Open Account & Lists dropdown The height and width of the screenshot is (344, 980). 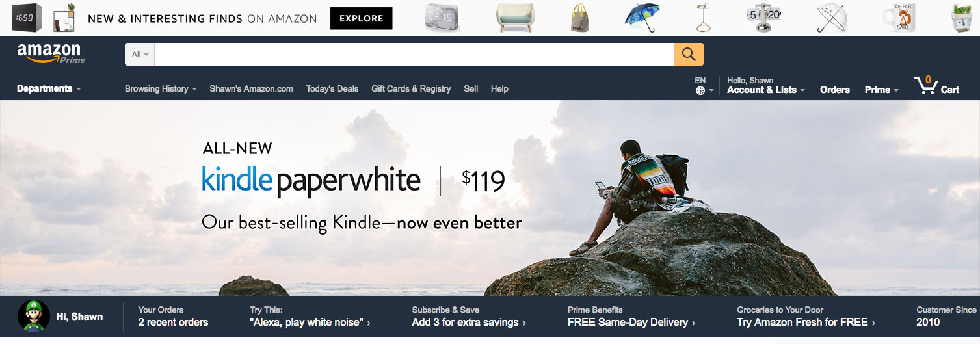click(765, 90)
